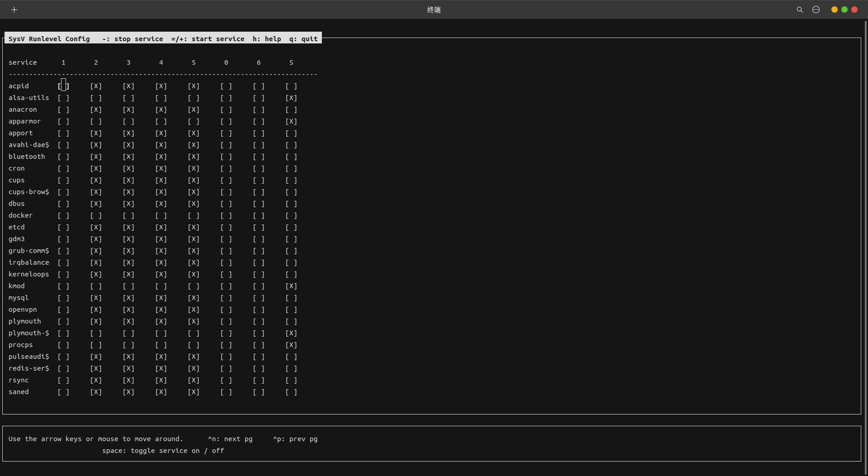
Task: Toggle cups-brow$ checkbox for runlevel 6
Action: 259,192
